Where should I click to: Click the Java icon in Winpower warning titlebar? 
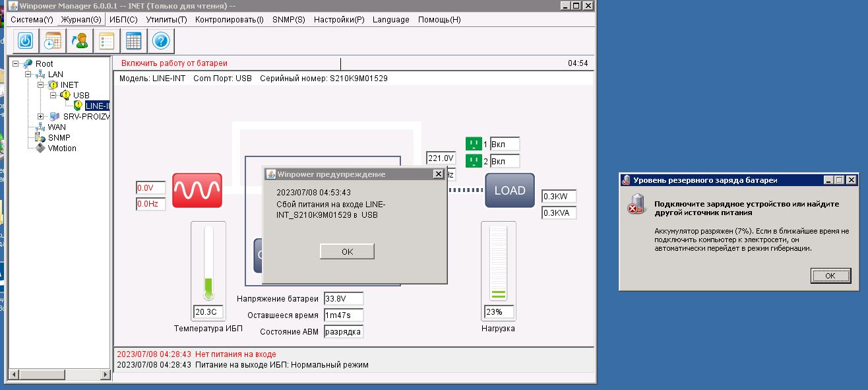click(x=270, y=174)
